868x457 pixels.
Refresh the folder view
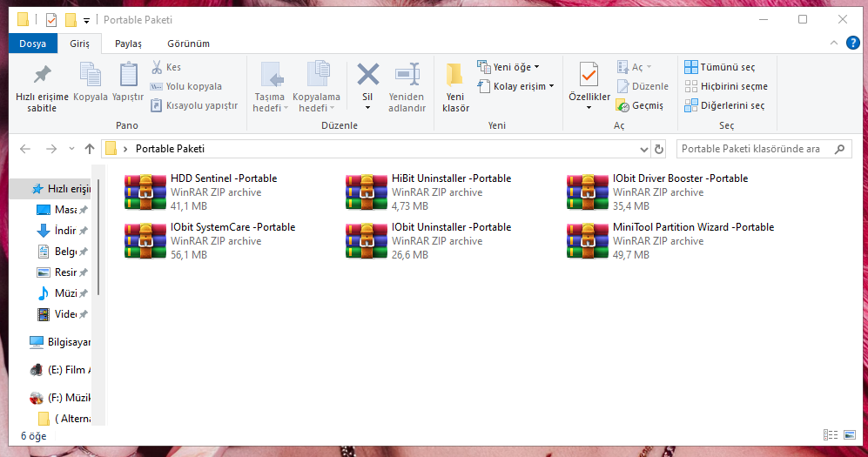coord(659,150)
